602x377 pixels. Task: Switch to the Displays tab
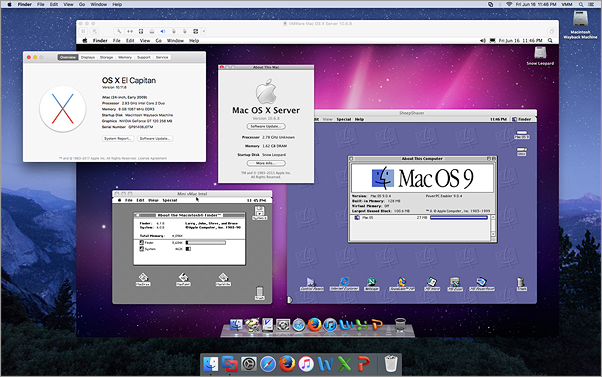pos(88,57)
